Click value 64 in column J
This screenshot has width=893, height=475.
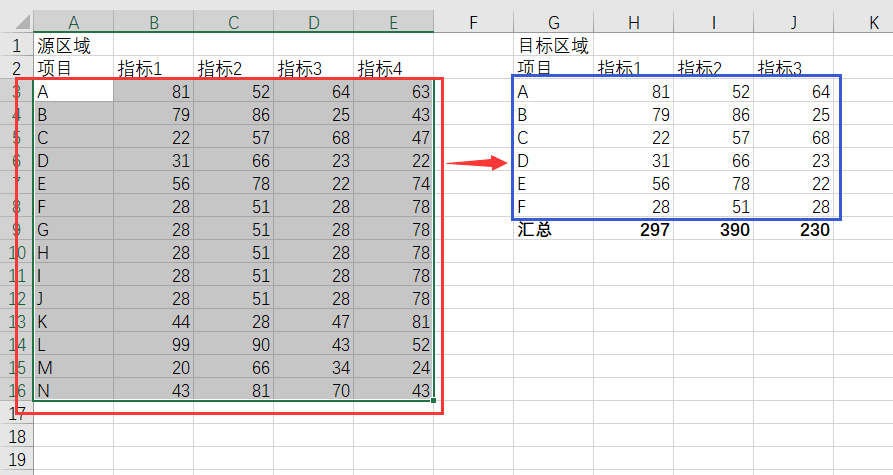pyautogui.click(x=793, y=91)
